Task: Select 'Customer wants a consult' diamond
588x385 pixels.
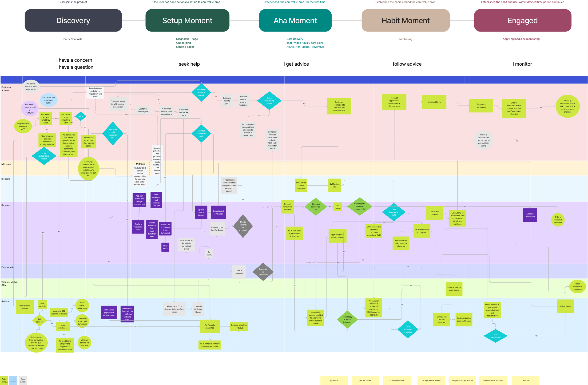Action: [x=201, y=92]
